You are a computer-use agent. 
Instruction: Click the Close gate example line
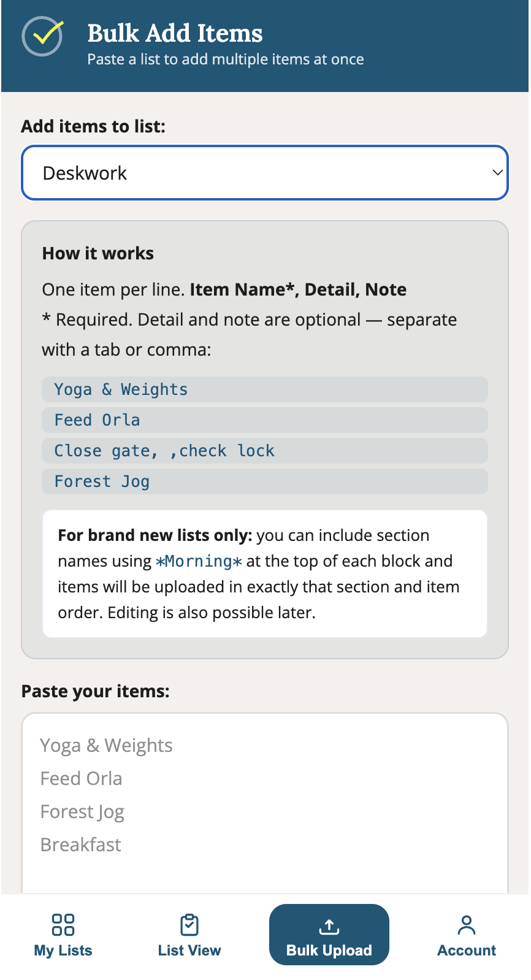[265, 451]
